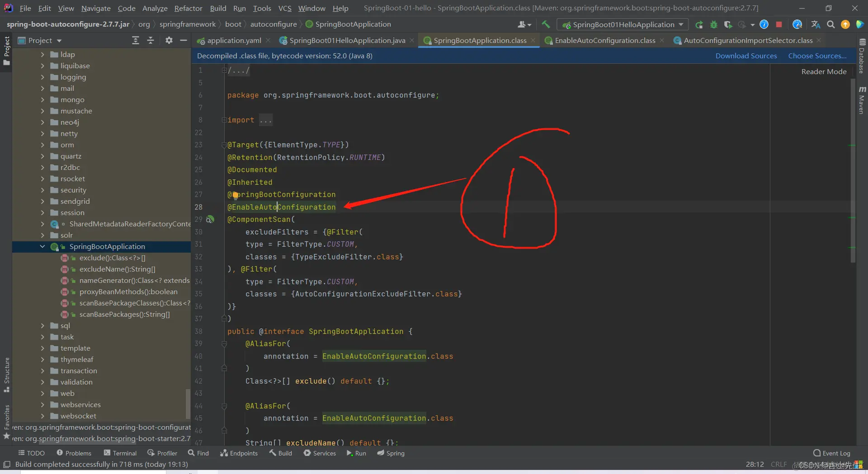Switch to EnableAutoConfiguration.class tab
The height and width of the screenshot is (474, 868).
[605, 40]
